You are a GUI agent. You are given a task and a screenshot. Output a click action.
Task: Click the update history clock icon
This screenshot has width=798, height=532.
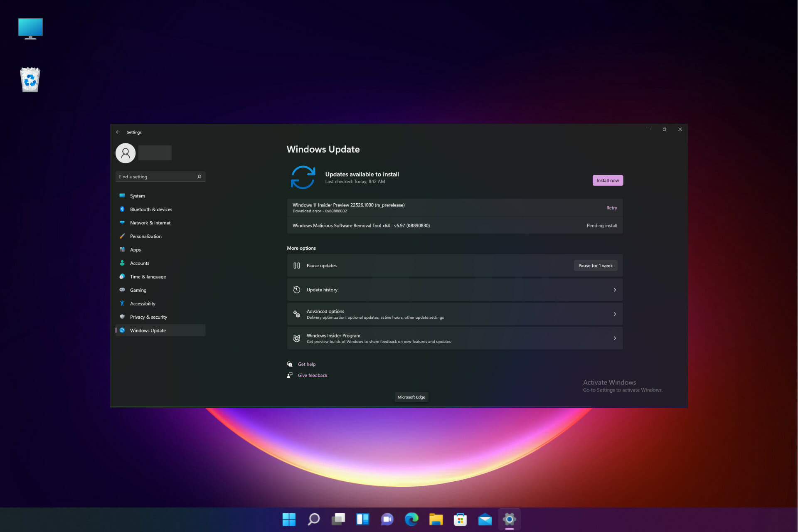[x=297, y=290]
